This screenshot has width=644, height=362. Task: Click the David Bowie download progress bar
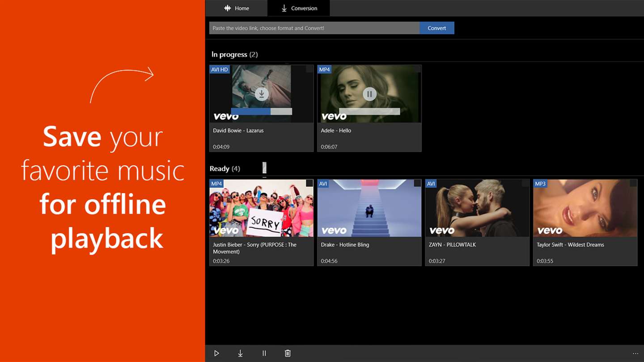[x=262, y=111]
